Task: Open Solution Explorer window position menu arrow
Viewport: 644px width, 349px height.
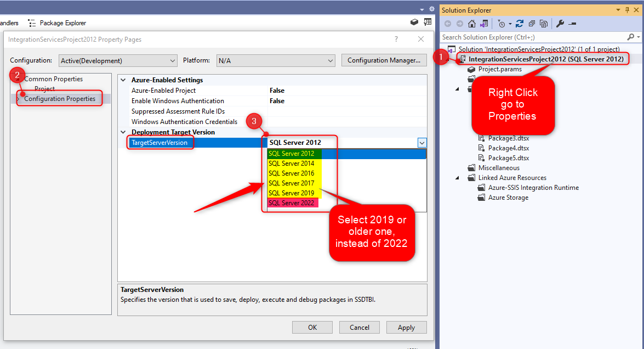Action: (618, 10)
